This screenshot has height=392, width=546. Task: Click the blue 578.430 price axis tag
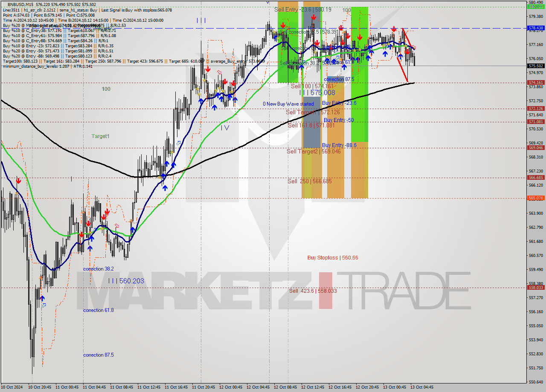[536, 28]
